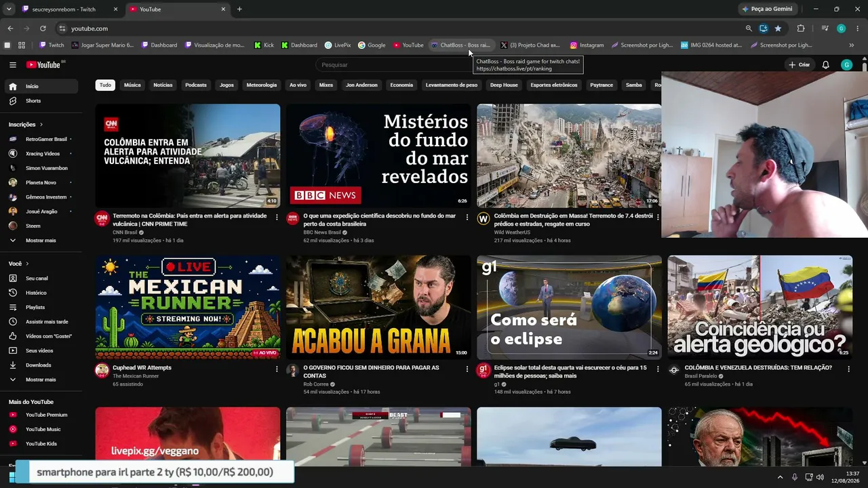This screenshot has width=868, height=488.
Task: Open the Planeta Novo subscription
Action: pyautogui.click(x=41, y=182)
